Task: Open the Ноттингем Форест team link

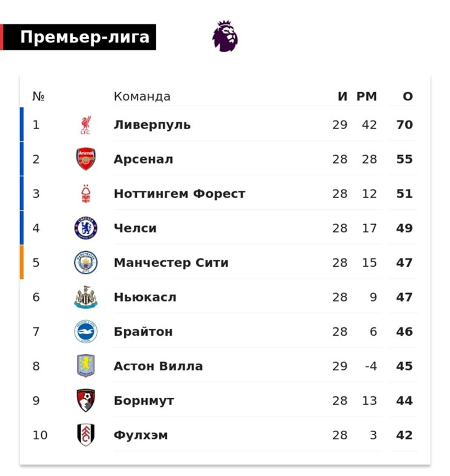Action: point(180,194)
